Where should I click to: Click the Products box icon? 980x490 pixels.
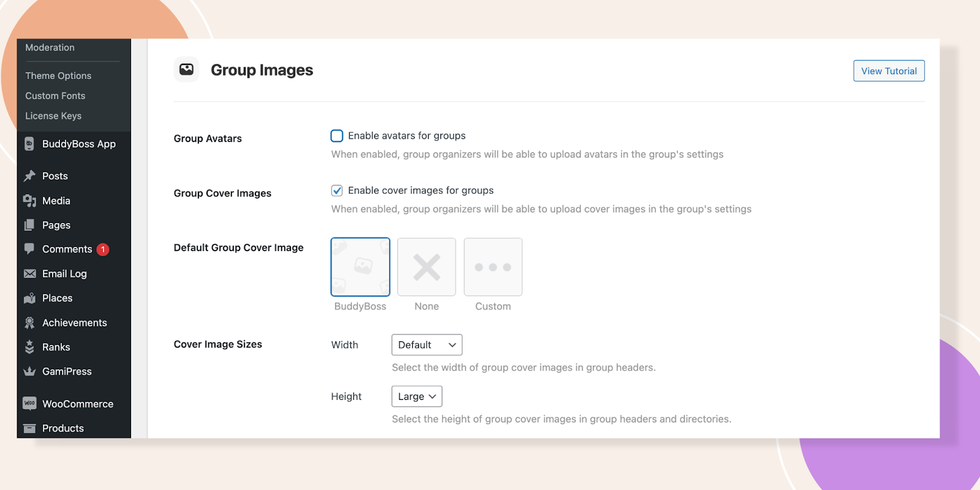click(29, 428)
